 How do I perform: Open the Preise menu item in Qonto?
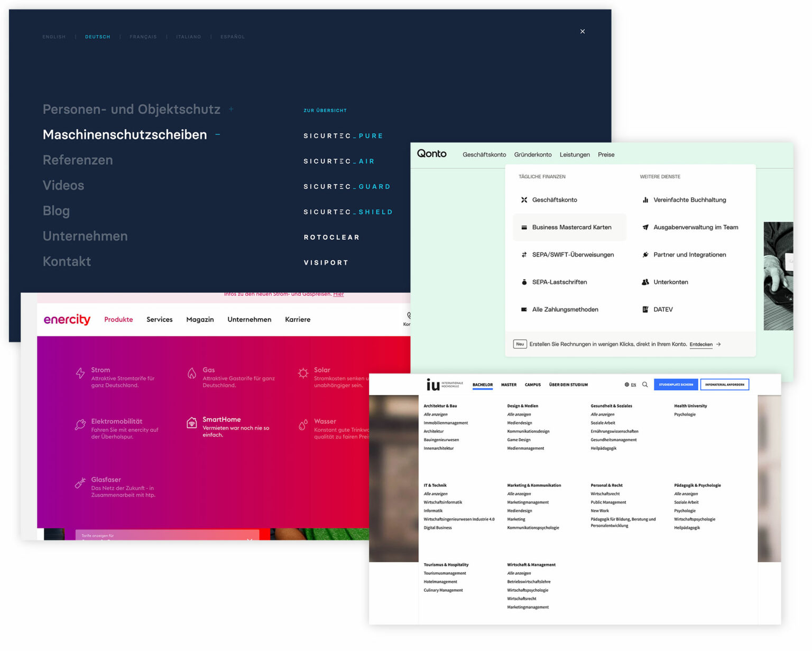pyautogui.click(x=606, y=154)
